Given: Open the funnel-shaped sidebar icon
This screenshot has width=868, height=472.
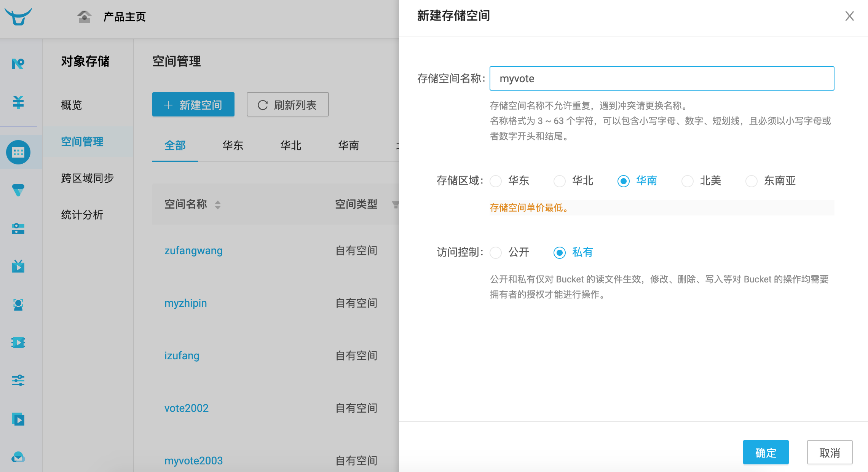Looking at the screenshot, I should point(18,190).
